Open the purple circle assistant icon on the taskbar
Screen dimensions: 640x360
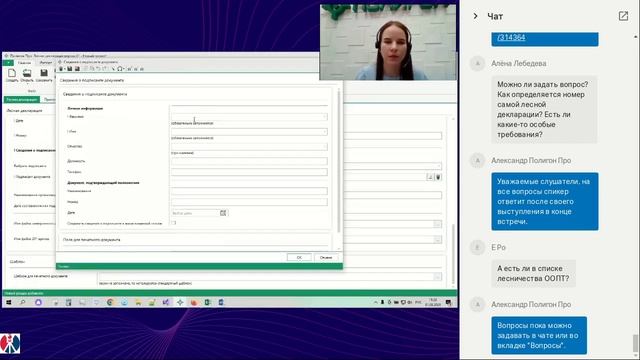tap(38, 302)
